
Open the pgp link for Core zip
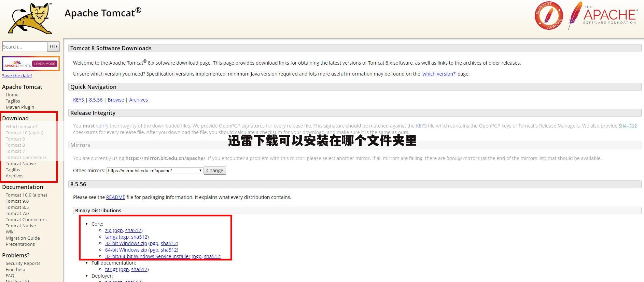point(118,230)
